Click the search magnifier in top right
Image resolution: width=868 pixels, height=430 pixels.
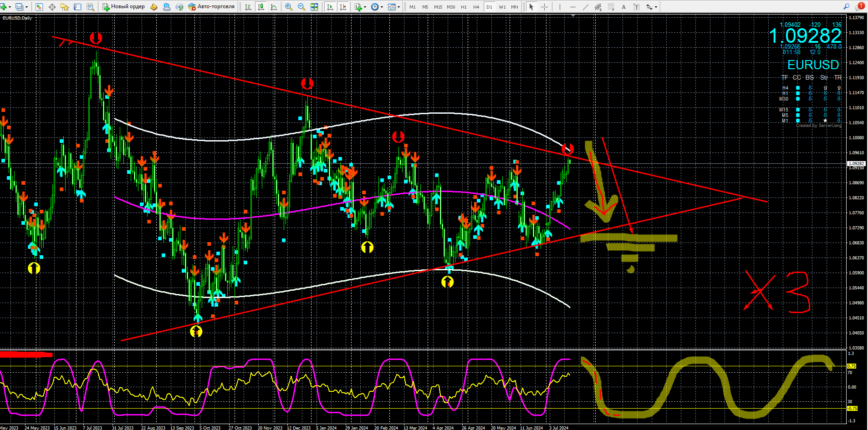tap(846, 7)
